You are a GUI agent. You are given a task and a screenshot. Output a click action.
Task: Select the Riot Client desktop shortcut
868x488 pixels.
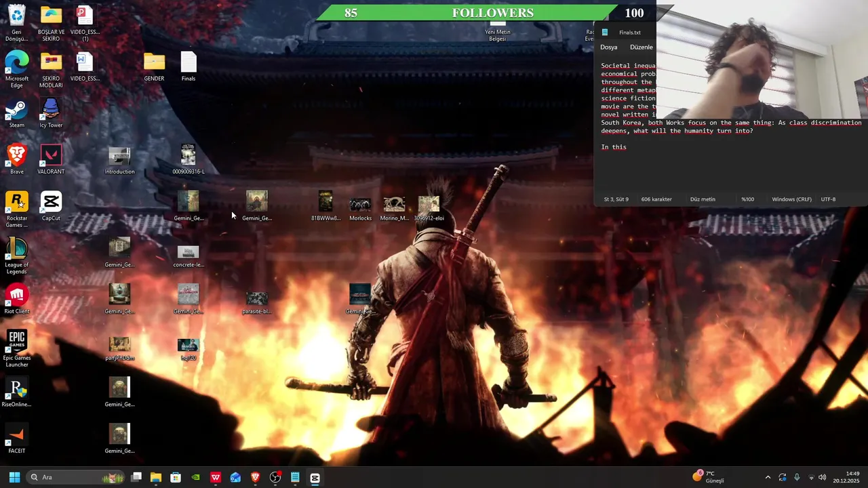(x=16, y=300)
